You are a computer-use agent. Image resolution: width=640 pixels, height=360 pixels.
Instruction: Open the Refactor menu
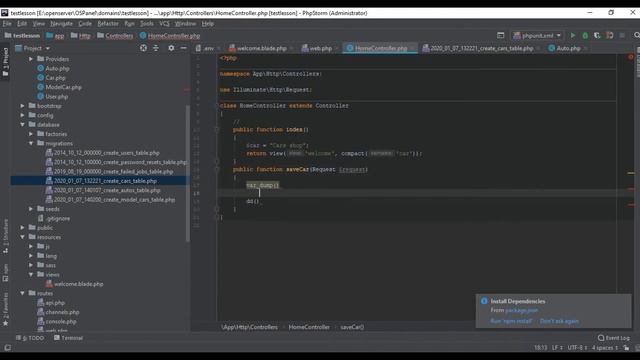pos(108,24)
